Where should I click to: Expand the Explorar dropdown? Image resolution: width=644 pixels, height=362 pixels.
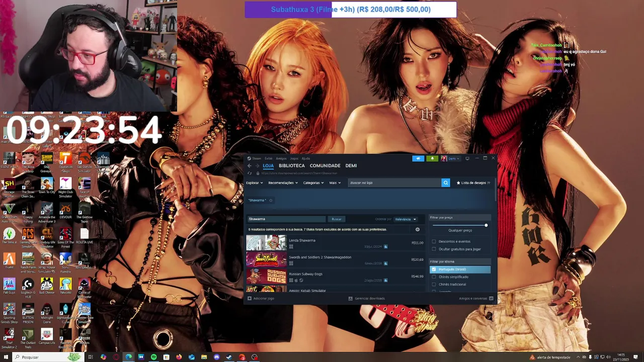[x=254, y=183]
